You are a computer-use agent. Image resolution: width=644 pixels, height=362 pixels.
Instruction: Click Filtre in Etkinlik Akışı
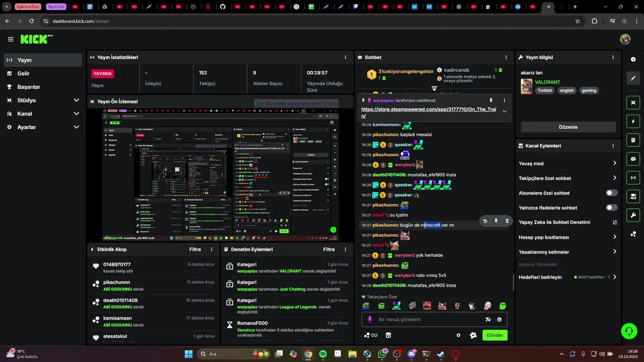coord(195,249)
